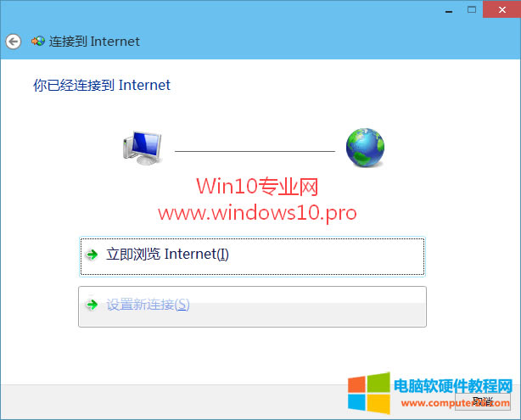The image size is (521, 420).
Task: Click the computer monitor icon
Action: (143, 148)
